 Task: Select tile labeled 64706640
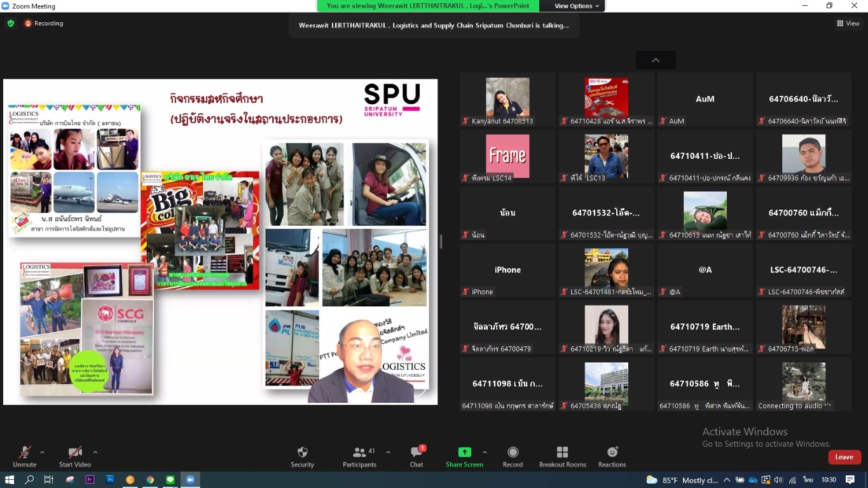click(x=804, y=99)
